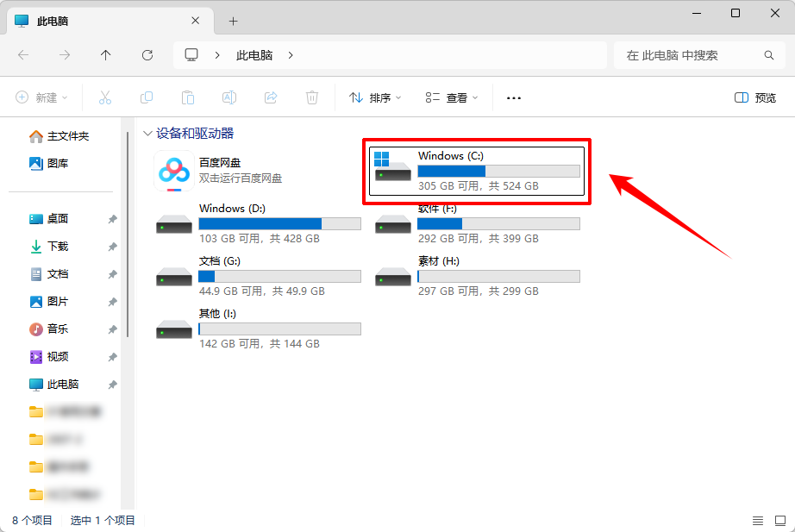This screenshot has height=532, width=795.
Task: Add a new tab with plus button
Action: (233, 21)
